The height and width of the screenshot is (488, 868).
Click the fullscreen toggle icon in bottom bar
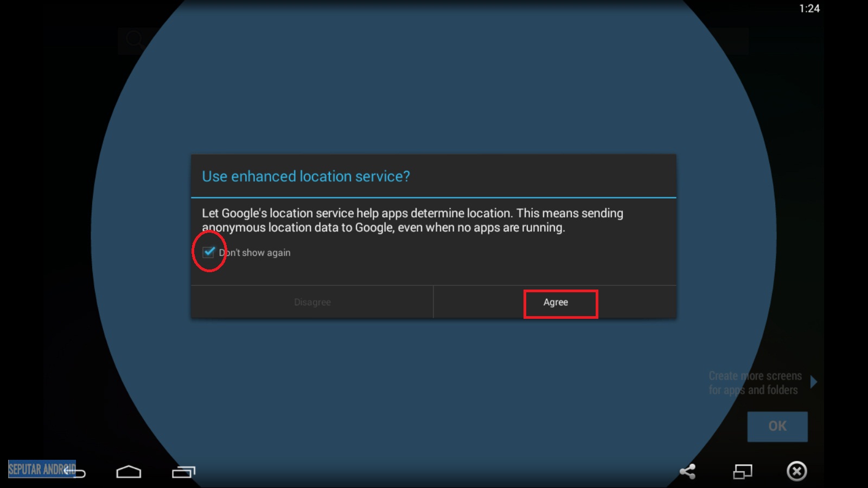pos(743,471)
